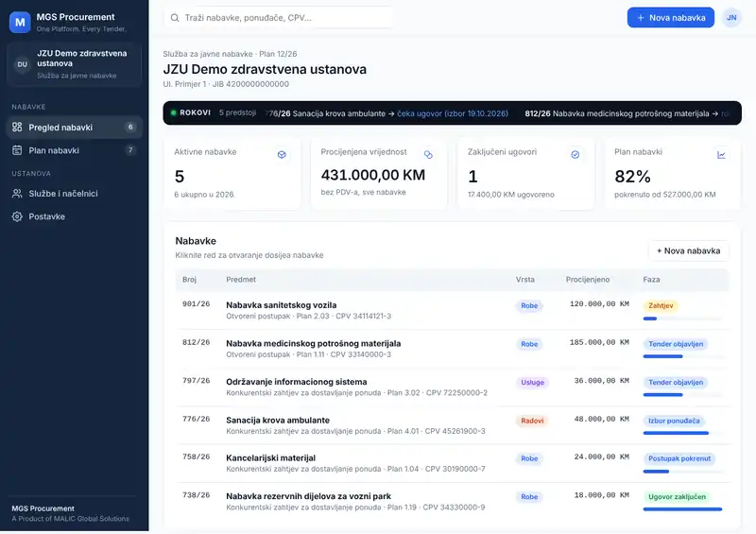The width and height of the screenshot is (756, 534).
Task: Click the number 738/26
Action: 197,495
